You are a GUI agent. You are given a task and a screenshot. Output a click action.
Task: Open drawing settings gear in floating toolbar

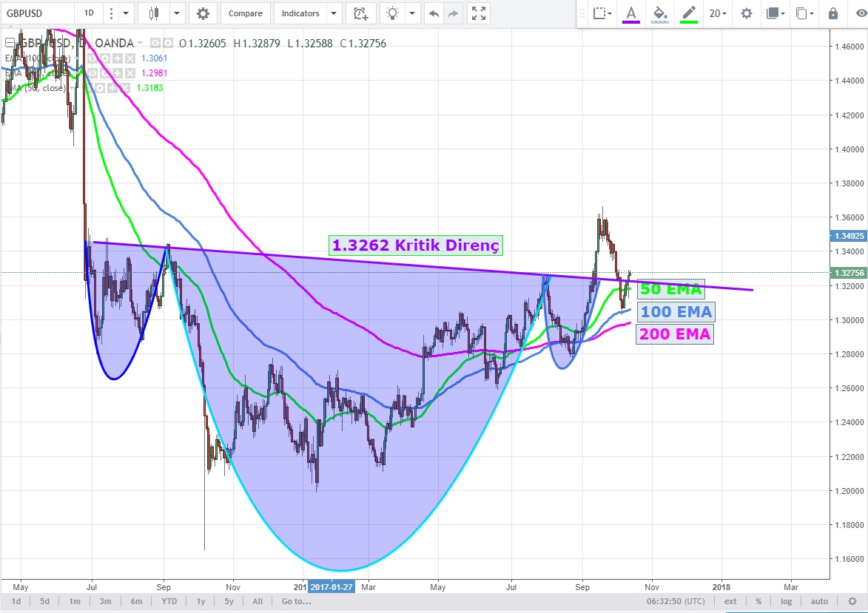coord(747,13)
